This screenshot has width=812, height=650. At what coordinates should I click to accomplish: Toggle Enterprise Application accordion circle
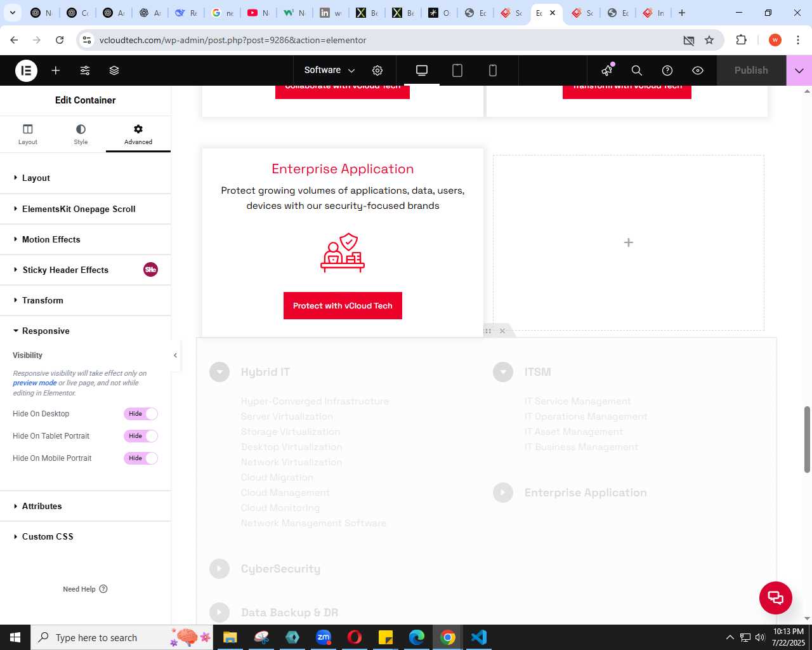point(503,493)
